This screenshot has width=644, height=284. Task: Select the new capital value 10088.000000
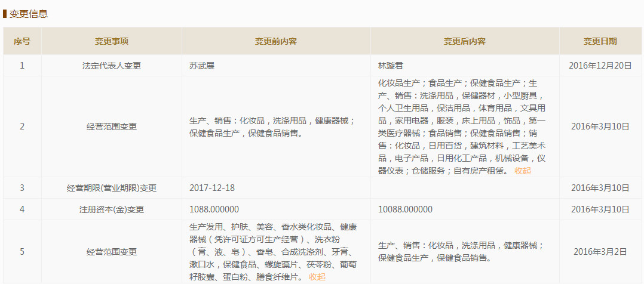[406, 209]
